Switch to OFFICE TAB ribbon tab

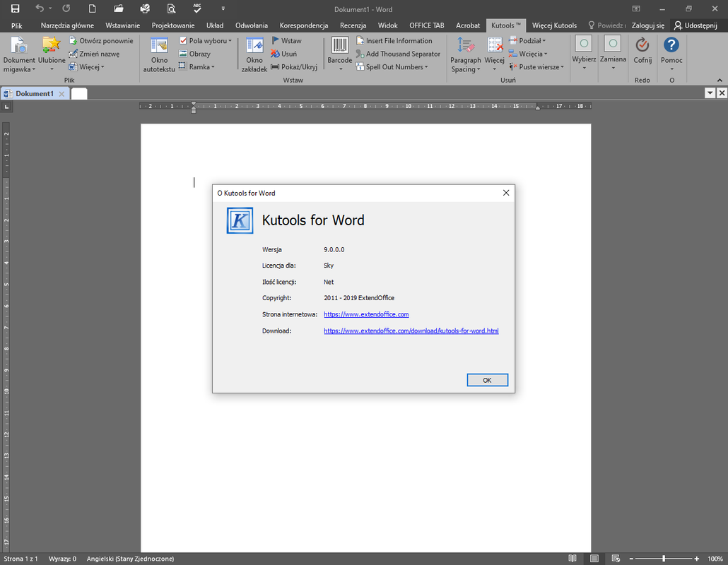coord(427,25)
